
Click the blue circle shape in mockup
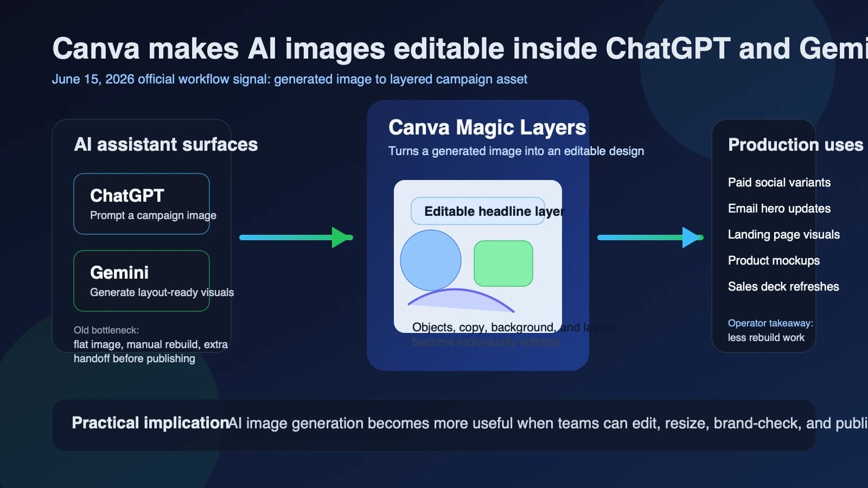click(431, 260)
